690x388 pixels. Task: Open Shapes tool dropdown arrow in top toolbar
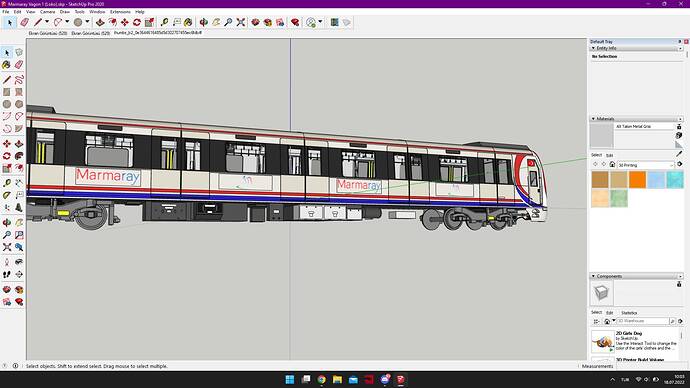[87, 22]
